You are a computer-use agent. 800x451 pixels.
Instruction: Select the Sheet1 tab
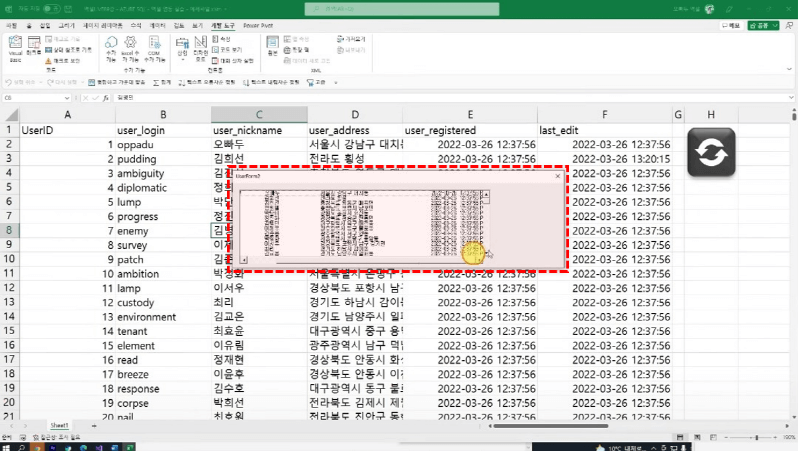click(x=59, y=425)
